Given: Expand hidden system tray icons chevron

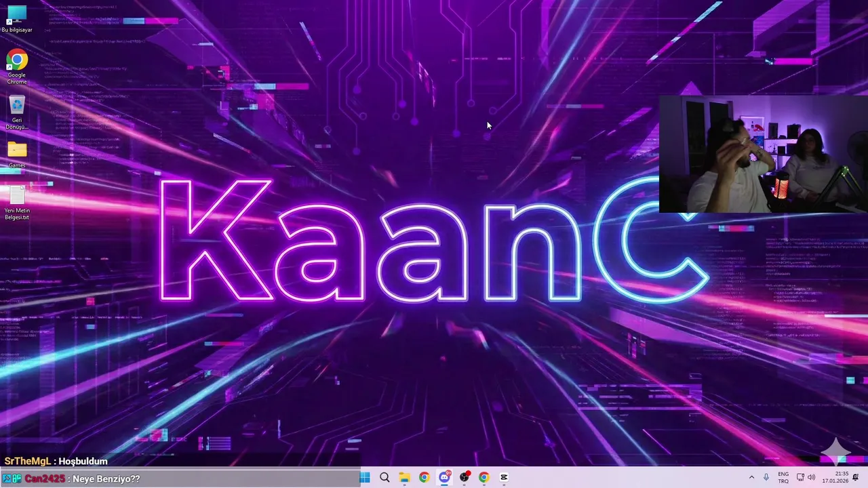Looking at the screenshot, I should click(751, 477).
